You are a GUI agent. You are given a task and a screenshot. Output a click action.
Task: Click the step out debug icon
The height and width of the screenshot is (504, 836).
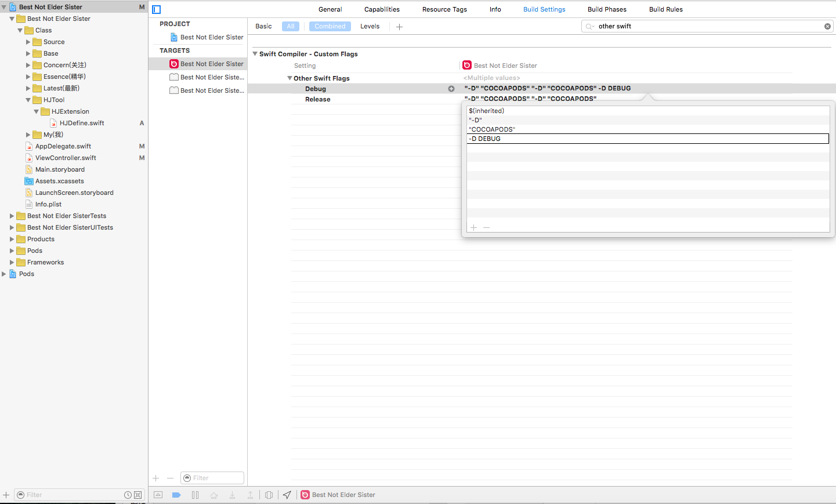251,495
